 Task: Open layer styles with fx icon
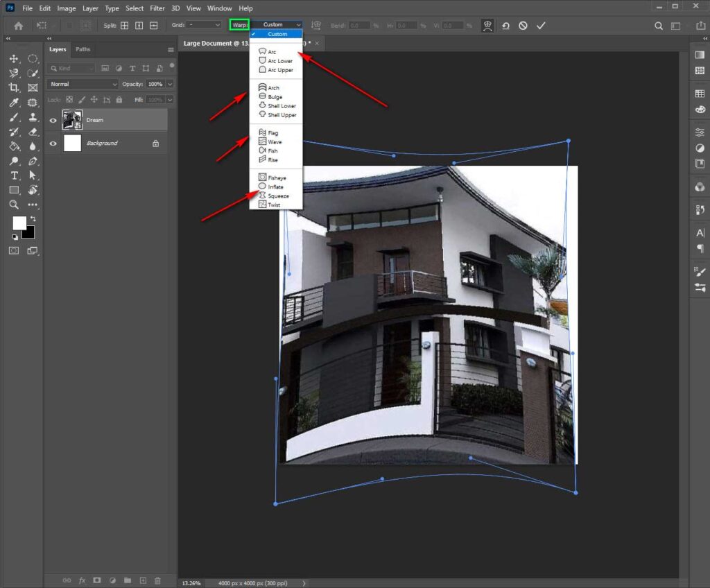pyautogui.click(x=82, y=580)
